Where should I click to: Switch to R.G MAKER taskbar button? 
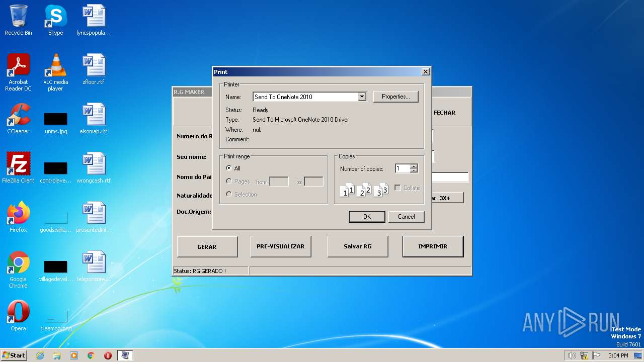[x=125, y=355]
